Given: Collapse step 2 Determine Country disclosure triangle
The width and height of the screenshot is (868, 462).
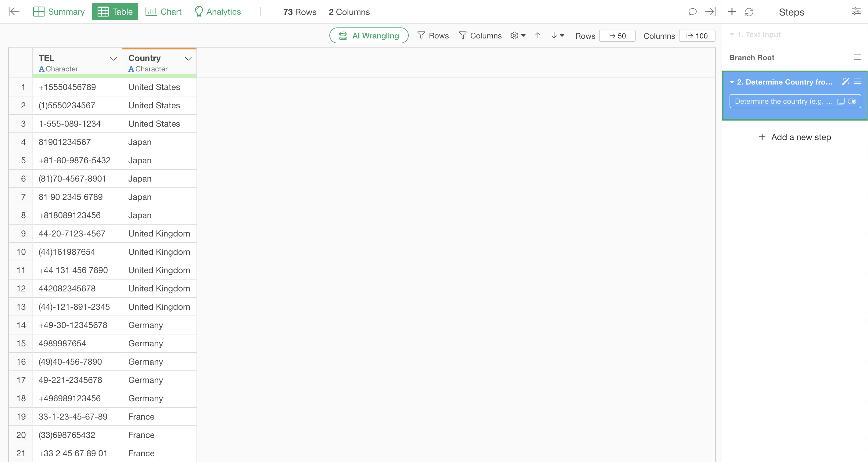Looking at the screenshot, I should click(732, 82).
